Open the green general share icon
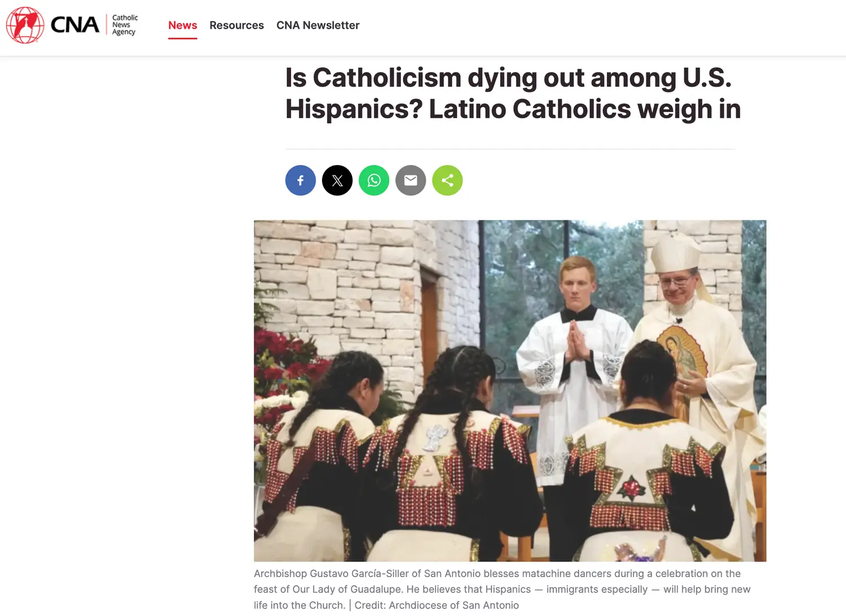 447,180
